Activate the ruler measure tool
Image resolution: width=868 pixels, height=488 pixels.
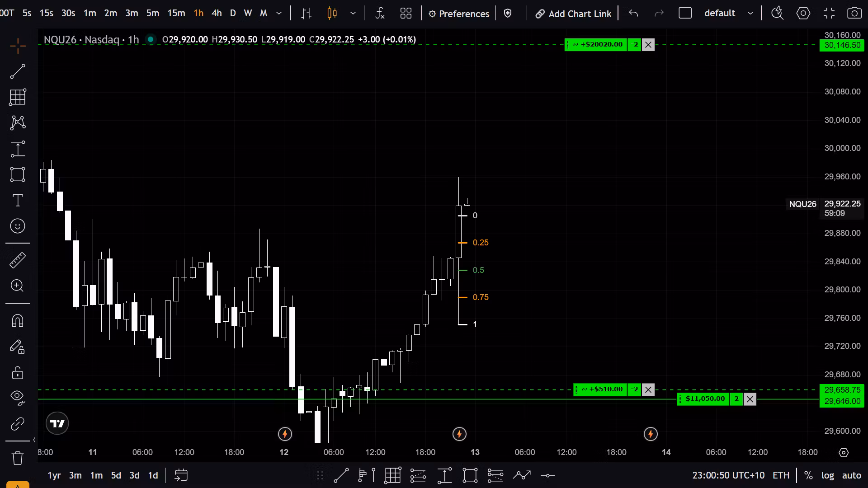click(x=18, y=260)
